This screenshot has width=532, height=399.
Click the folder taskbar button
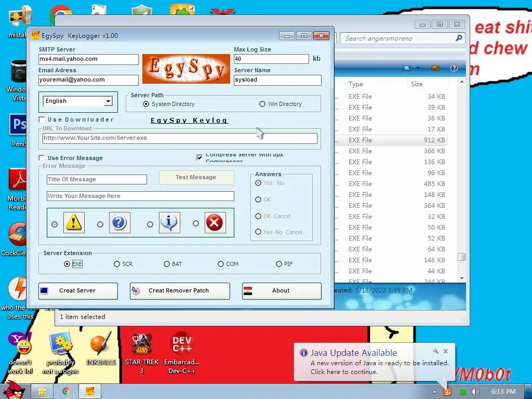(x=42, y=392)
